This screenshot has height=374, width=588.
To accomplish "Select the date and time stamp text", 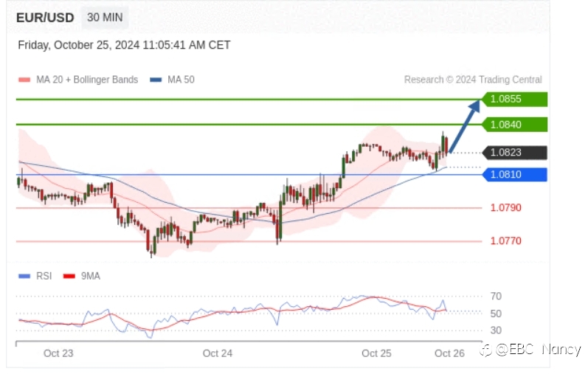I will 124,45.
